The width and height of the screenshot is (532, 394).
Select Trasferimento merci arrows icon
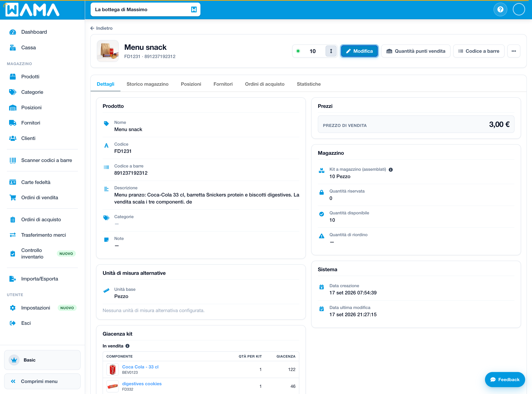coord(13,235)
